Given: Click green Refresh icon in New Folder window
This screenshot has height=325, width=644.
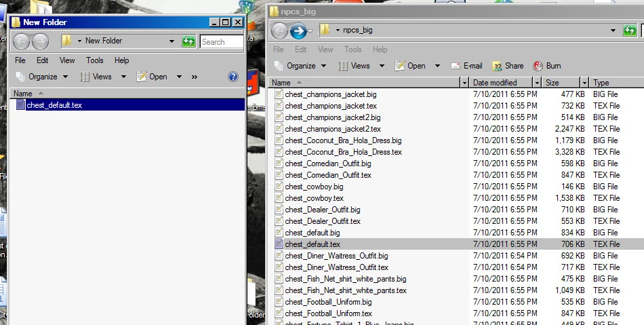Looking at the screenshot, I should pyautogui.click(x=188, y=41).
